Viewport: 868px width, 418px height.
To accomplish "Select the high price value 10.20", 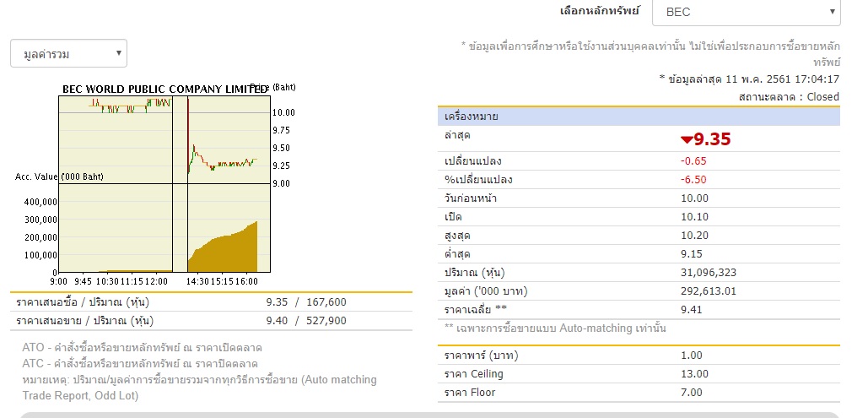I will click(x=695, y=236).
